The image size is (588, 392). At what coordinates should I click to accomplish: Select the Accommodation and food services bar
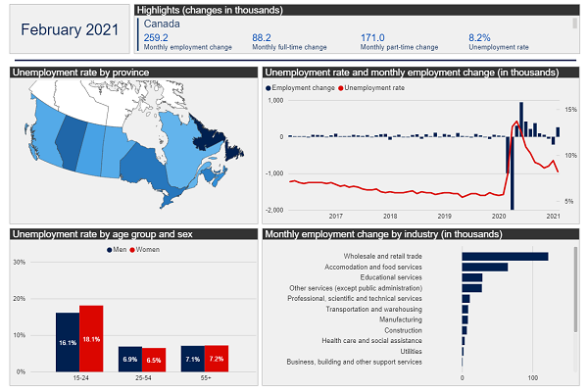coord(484,267)
